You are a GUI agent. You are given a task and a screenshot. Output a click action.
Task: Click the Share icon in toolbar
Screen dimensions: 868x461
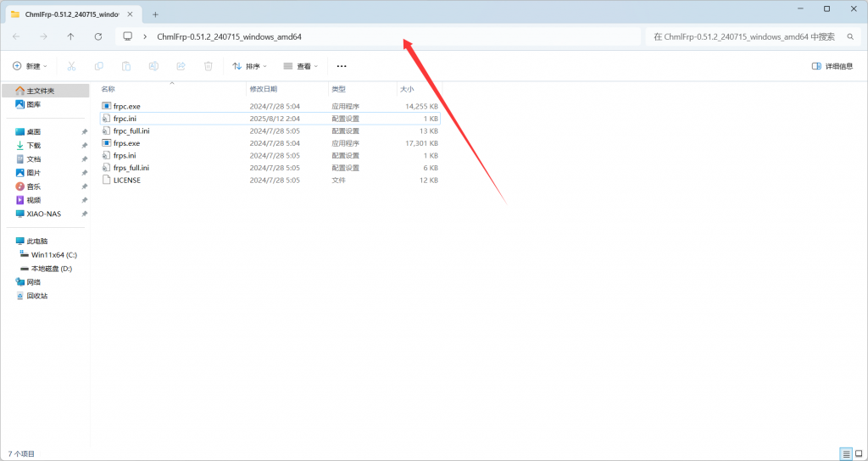pos(181,66)
